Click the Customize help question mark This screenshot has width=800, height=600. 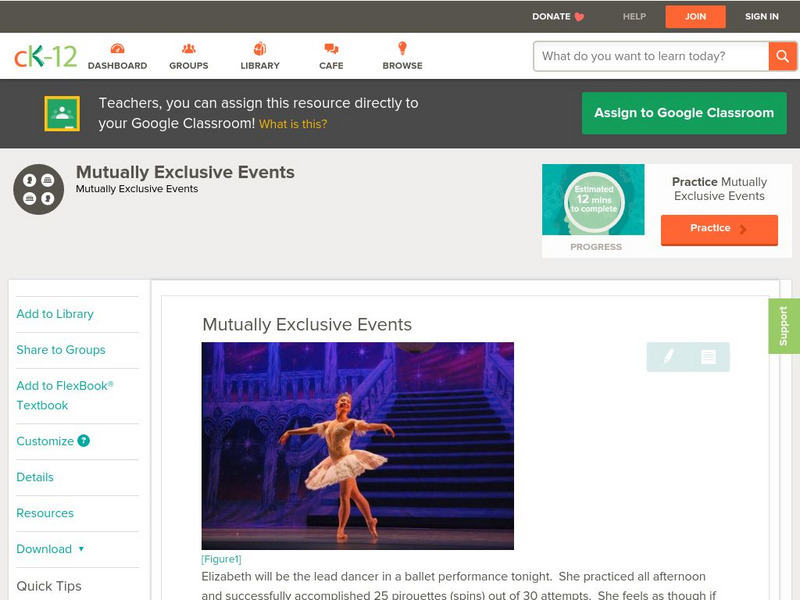click(84, 441)
